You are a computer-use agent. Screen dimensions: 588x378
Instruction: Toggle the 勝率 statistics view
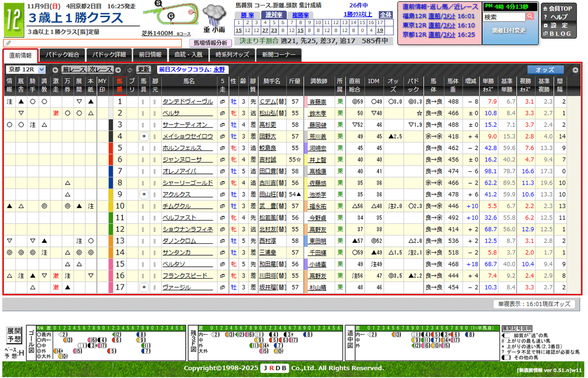247,15
